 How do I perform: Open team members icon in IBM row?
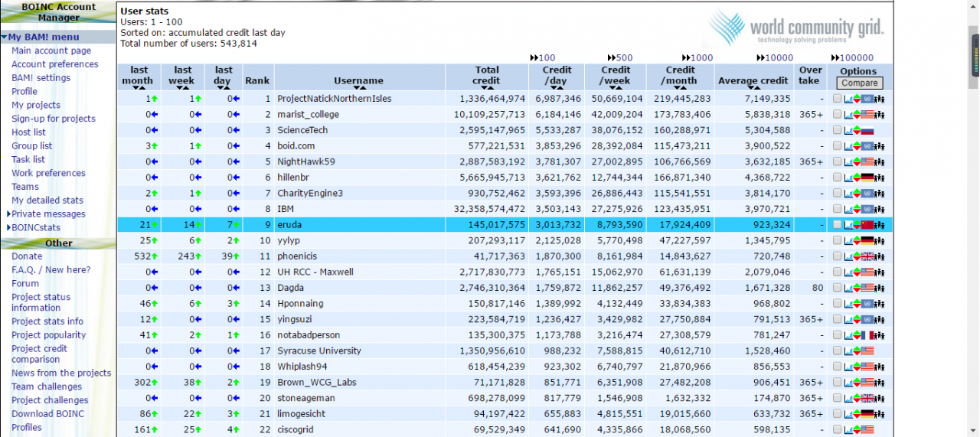[880, 209]
